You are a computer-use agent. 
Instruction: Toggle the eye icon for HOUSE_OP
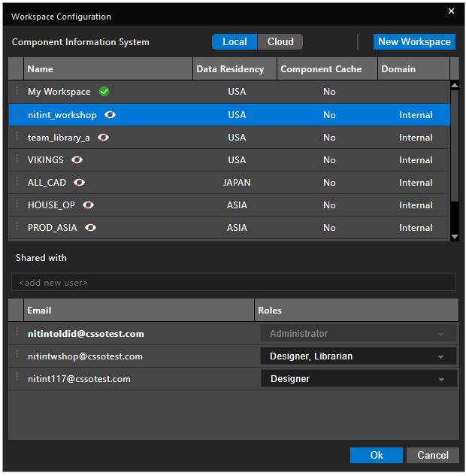[x=88, y=205]
